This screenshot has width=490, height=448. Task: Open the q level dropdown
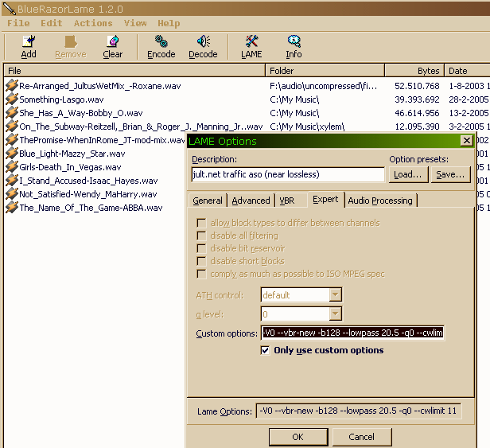[336, 314]
